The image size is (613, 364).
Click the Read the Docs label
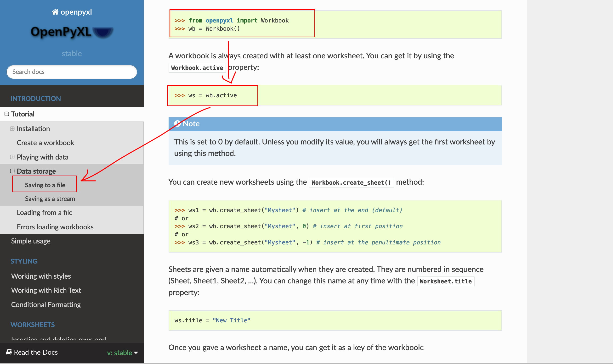pyautogui.click(x=36, y=353)
